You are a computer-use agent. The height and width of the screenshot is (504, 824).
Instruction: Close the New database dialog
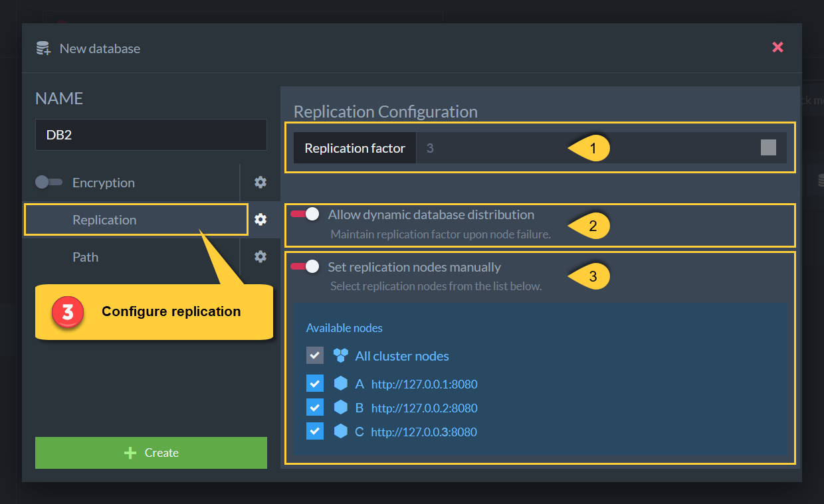click(777, 47)
